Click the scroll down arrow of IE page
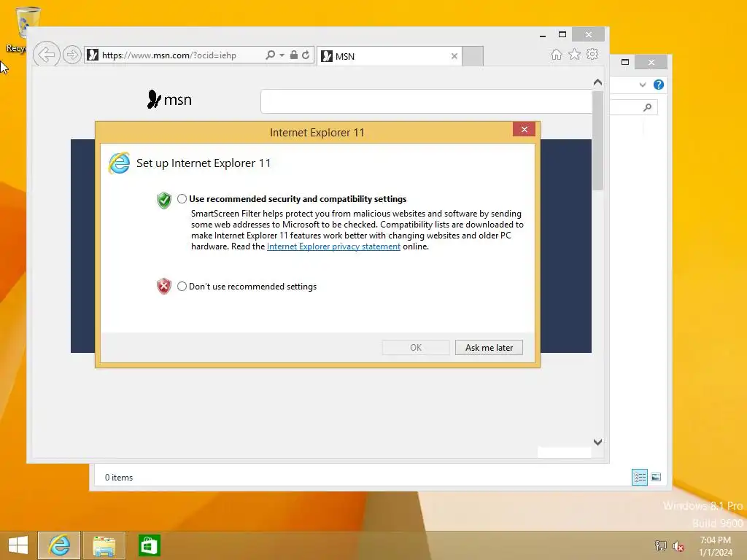This screenshot has height=560, width=747. point(597,442)
